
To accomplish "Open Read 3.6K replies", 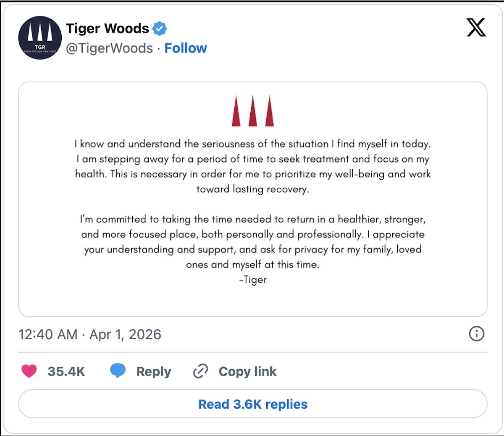I will tap(253, 404).
